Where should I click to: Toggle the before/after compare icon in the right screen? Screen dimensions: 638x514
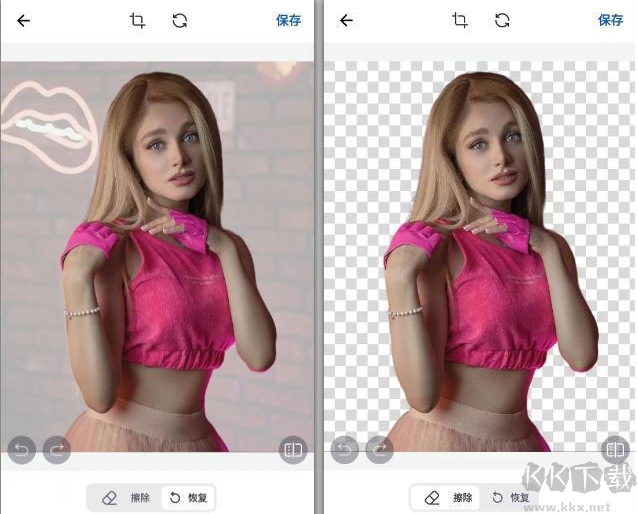(615, 451)
